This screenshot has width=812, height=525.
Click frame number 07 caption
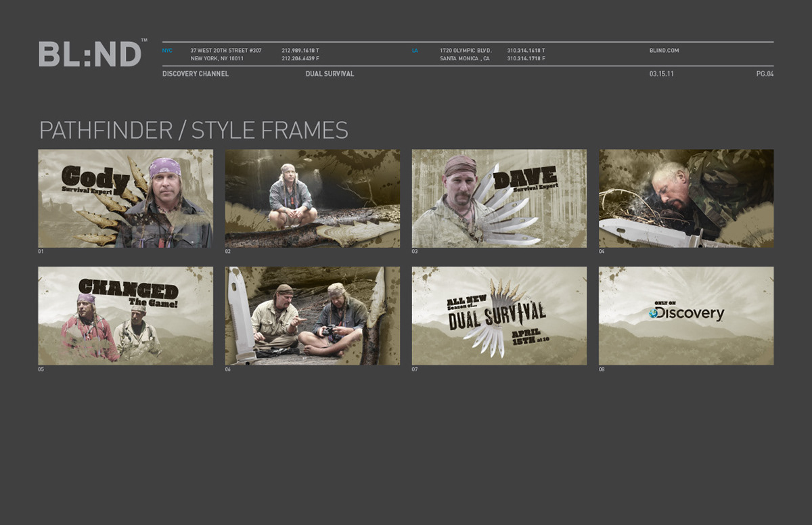tap(415, 369)
